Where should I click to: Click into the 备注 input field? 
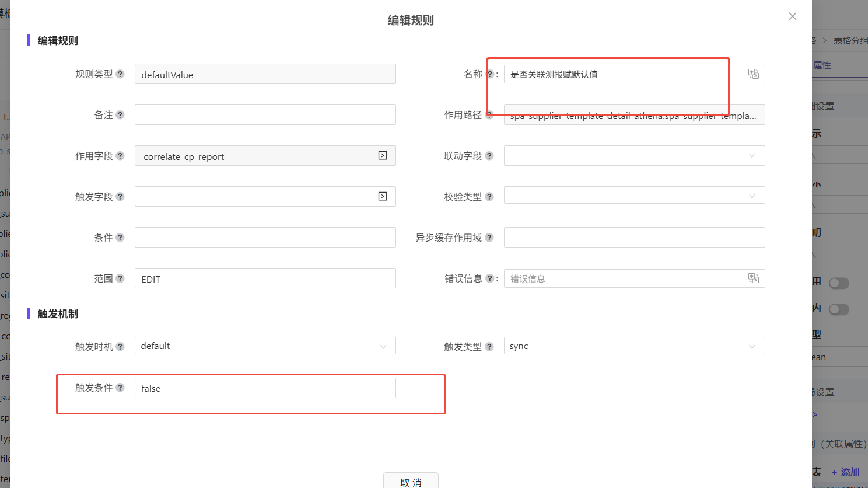265,115
